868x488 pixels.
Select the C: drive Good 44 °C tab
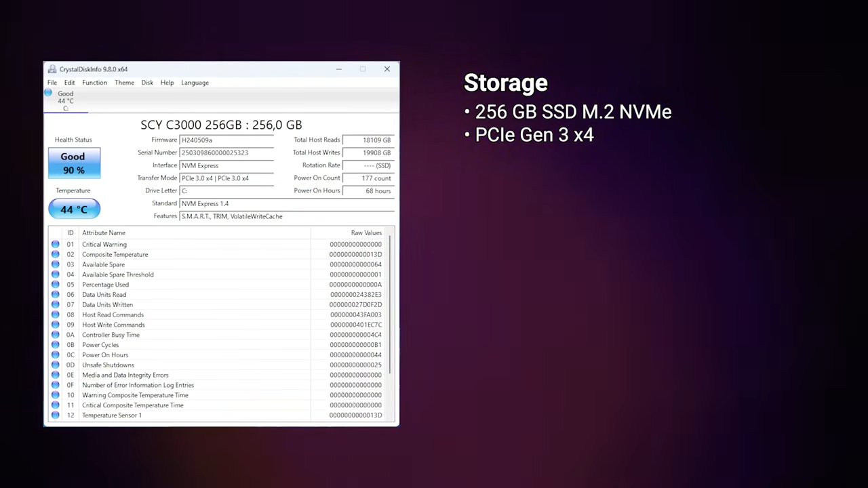coord(66,100)
